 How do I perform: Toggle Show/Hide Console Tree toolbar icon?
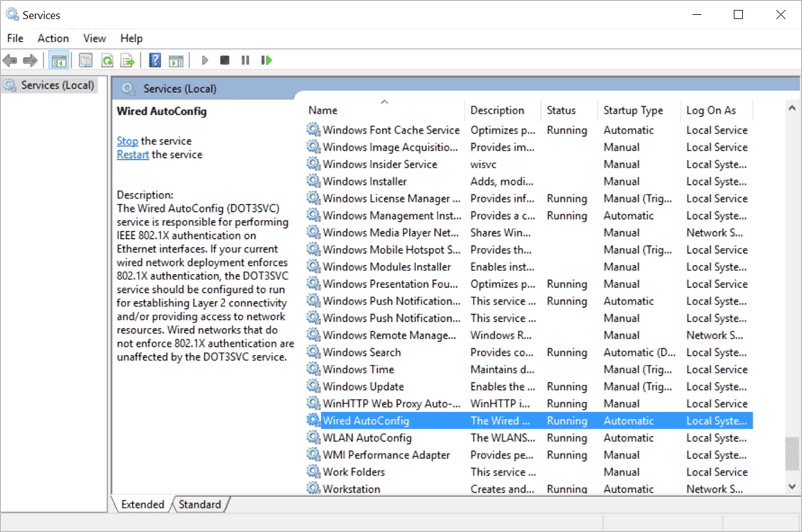(x=59, y=60)
